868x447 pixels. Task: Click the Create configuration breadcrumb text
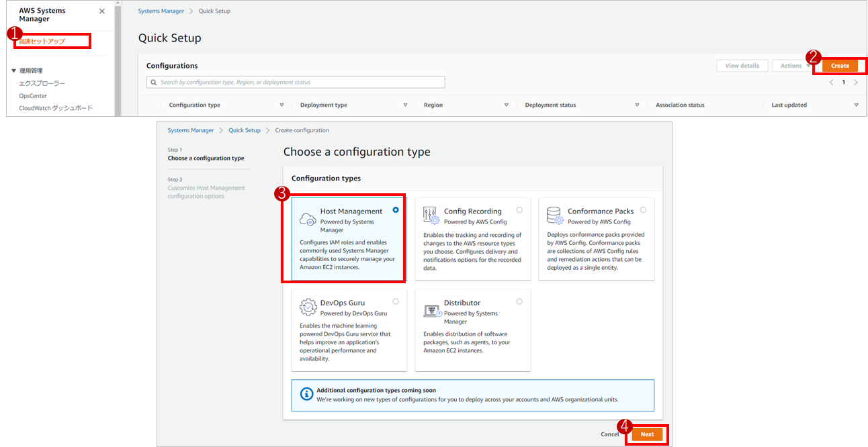[x=302, y=130]
